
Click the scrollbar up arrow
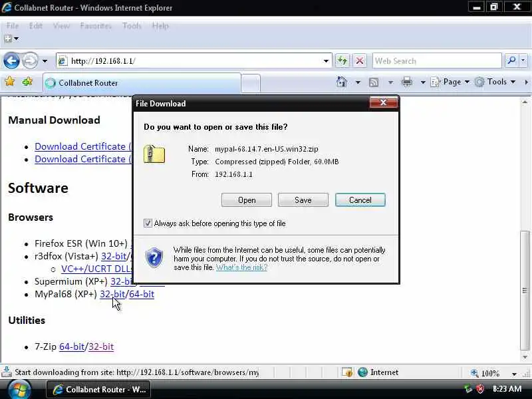pos(525,102)
